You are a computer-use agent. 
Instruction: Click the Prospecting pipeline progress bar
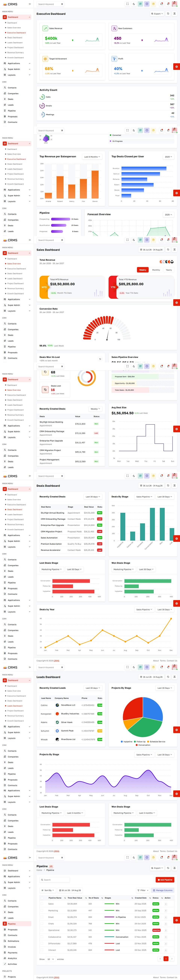61,219
